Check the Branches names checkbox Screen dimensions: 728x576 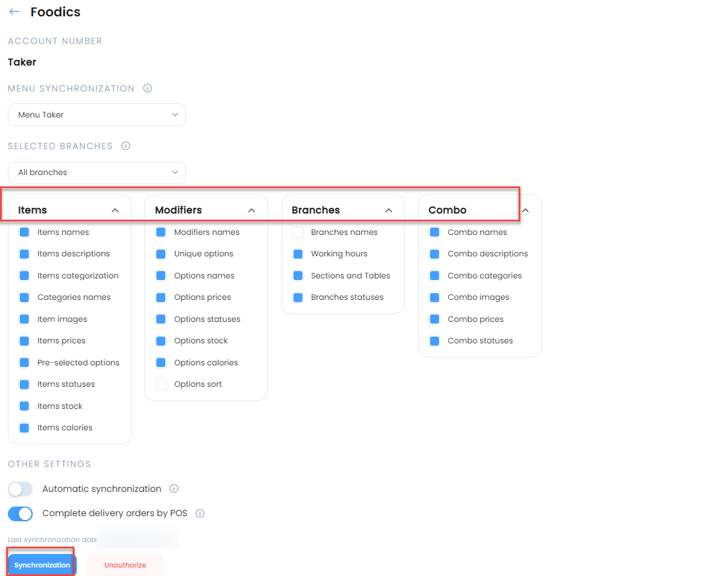pyautogui.click(x=298, y=232)
